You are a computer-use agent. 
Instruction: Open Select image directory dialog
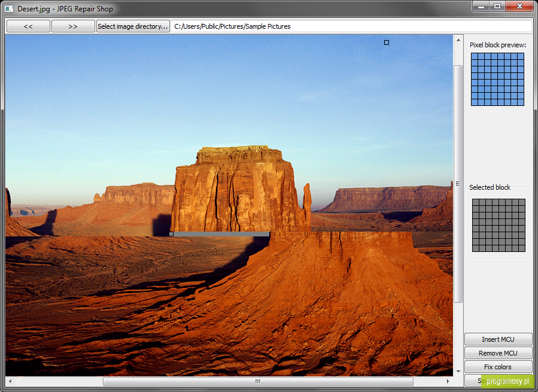click(x=133, y=26)
